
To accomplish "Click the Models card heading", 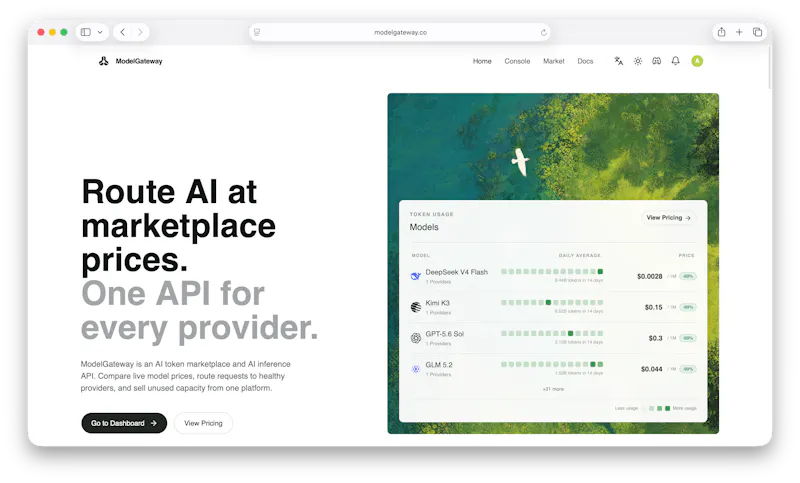I will click(424, 227).
